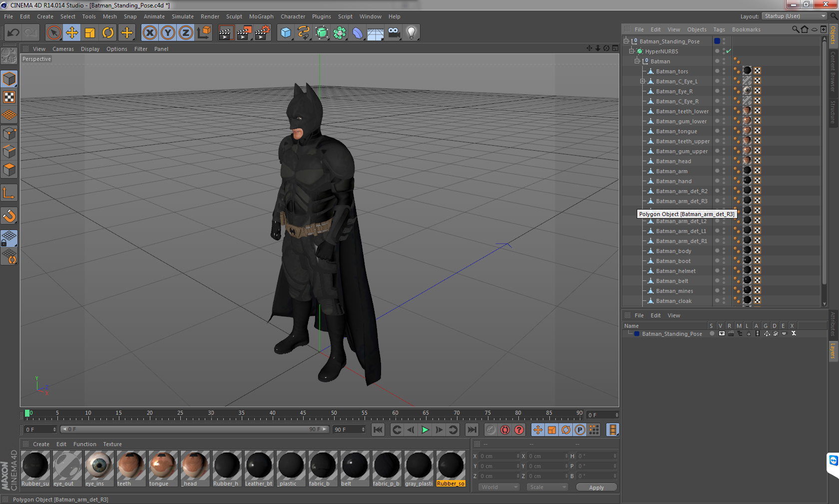Screen dimensions: 839x504
Task: Add a HyperNURBS generator object
Action: tap(322, 33)
